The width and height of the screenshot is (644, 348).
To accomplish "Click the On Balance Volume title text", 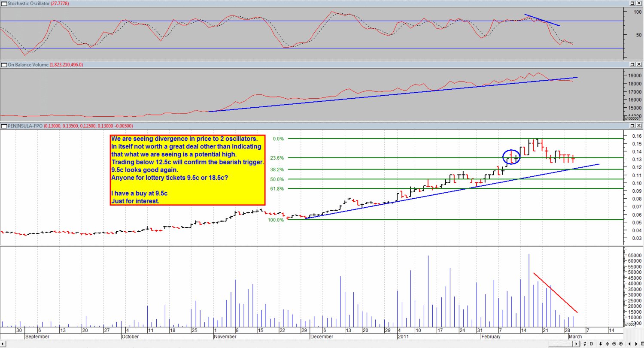I will pyautogui.click(x=29, y=65).
